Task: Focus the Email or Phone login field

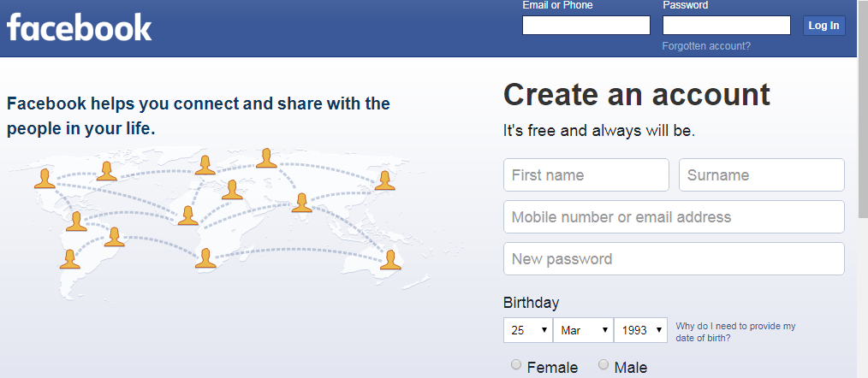Action: (x=586, y=26)
